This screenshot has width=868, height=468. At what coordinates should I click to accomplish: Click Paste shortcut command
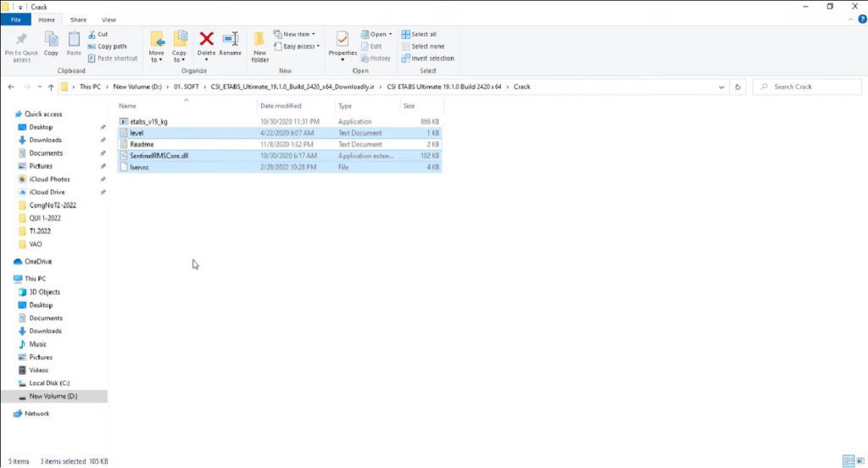point(113,58)
